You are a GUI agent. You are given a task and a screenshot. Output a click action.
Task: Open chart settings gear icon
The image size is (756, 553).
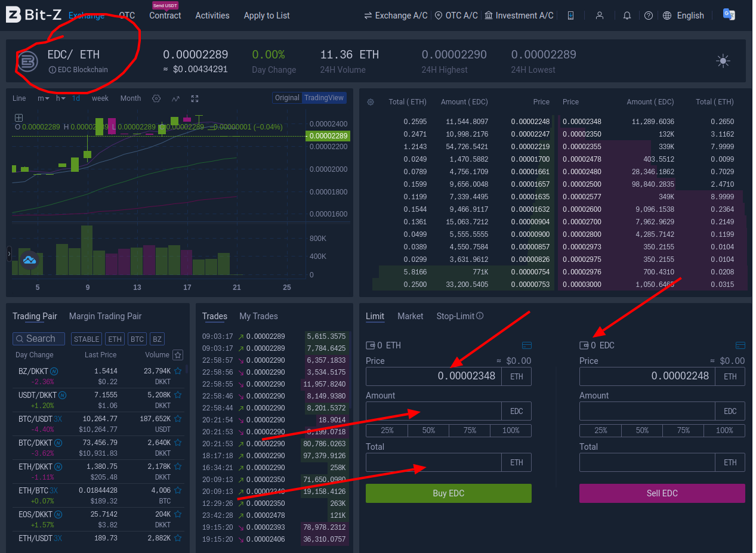[156, 98]
